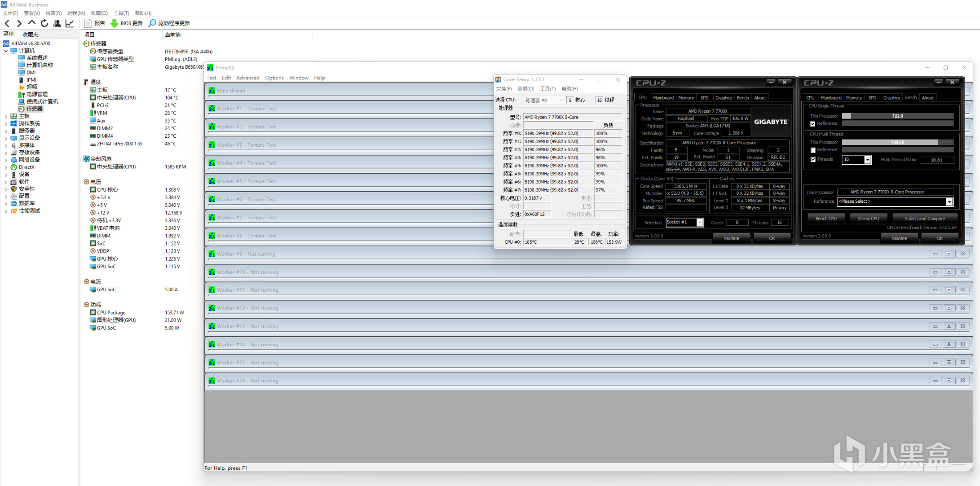Click the green BIOS update arrow

coord(115,23)
